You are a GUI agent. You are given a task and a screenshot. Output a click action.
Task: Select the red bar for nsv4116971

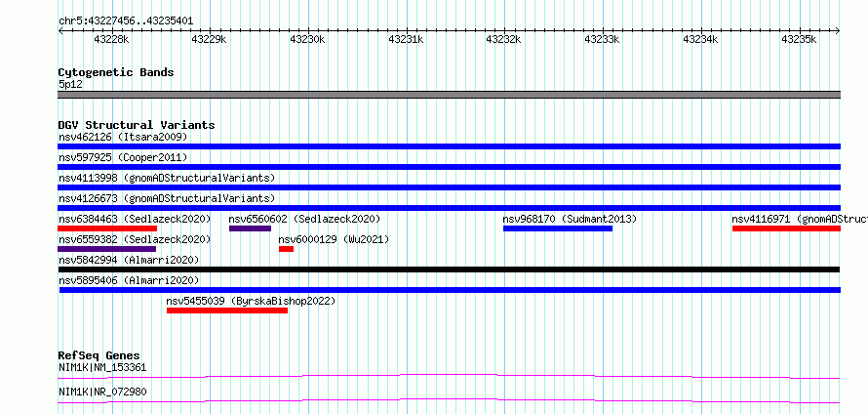pyautogui.click(x=787, y=228)
